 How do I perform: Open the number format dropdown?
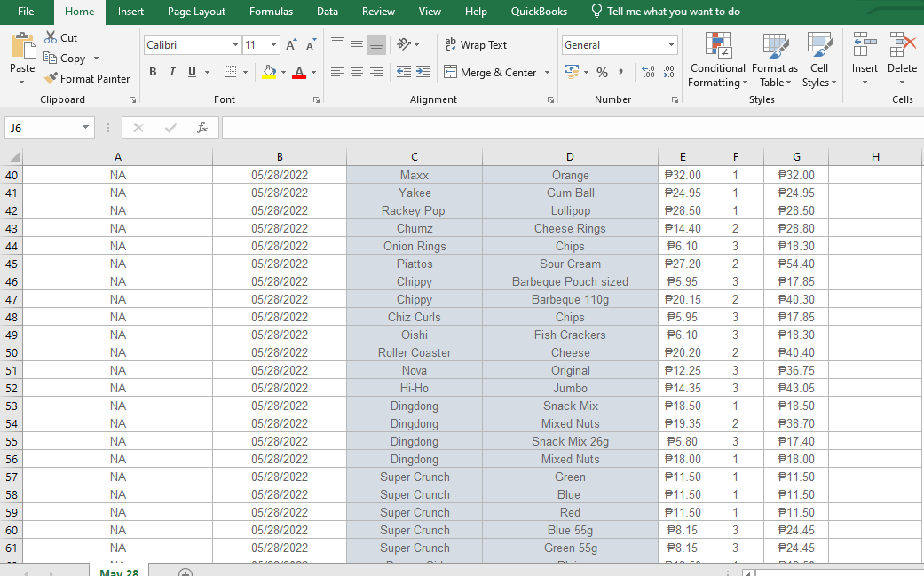[671, 44]
